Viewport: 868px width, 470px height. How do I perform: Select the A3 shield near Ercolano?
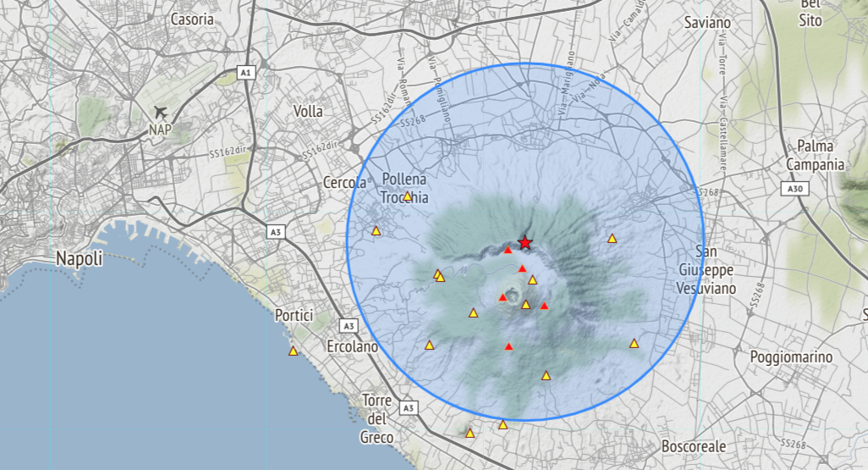(349, 325)
